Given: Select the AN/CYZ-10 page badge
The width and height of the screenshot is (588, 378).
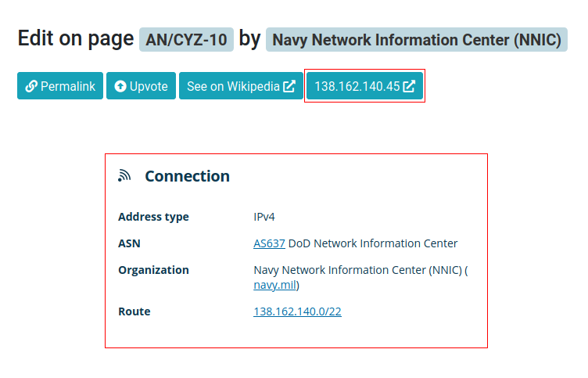Looking at the screenshot, I should (186, 39).
